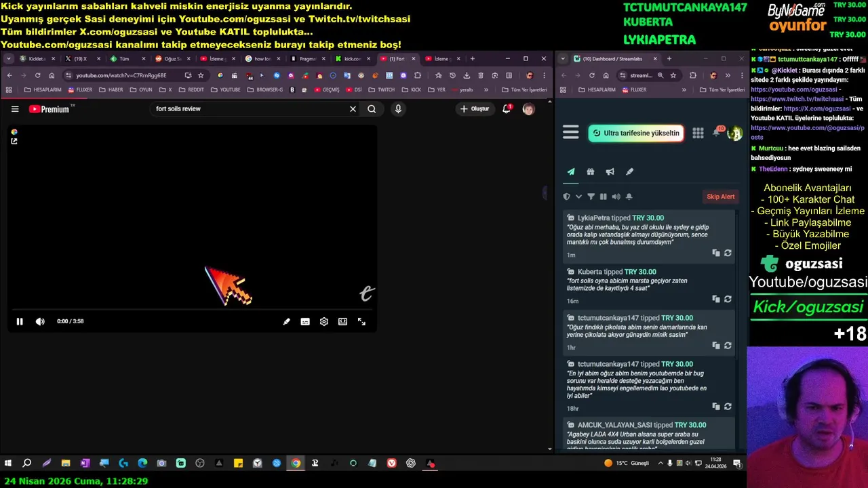Mute Streamlabs alert sounds
Viewport: 868px width, 488px height.
point(616,197)
